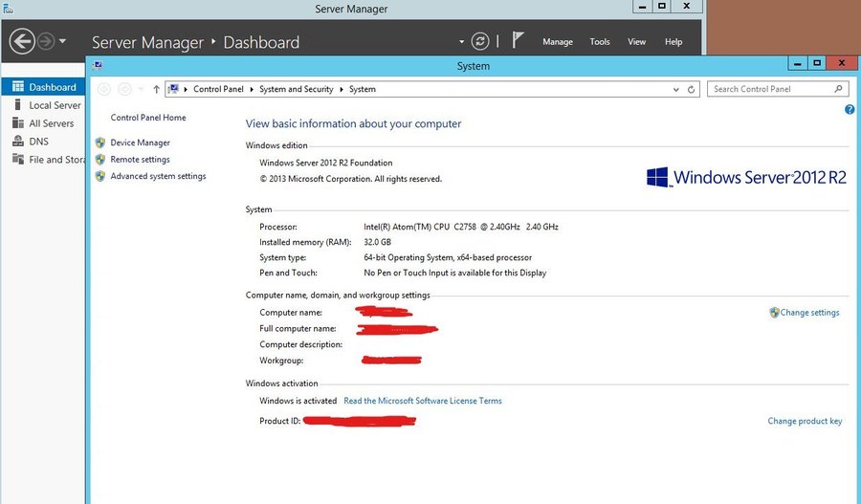Expand arrow after System and Security breadcrumb
The width and height of the screenshot is (861, 504).
point(341,89)
